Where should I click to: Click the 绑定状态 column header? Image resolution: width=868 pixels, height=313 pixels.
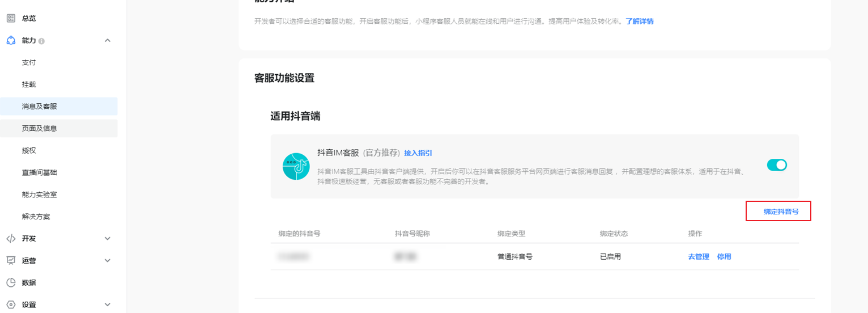[614, 234]
